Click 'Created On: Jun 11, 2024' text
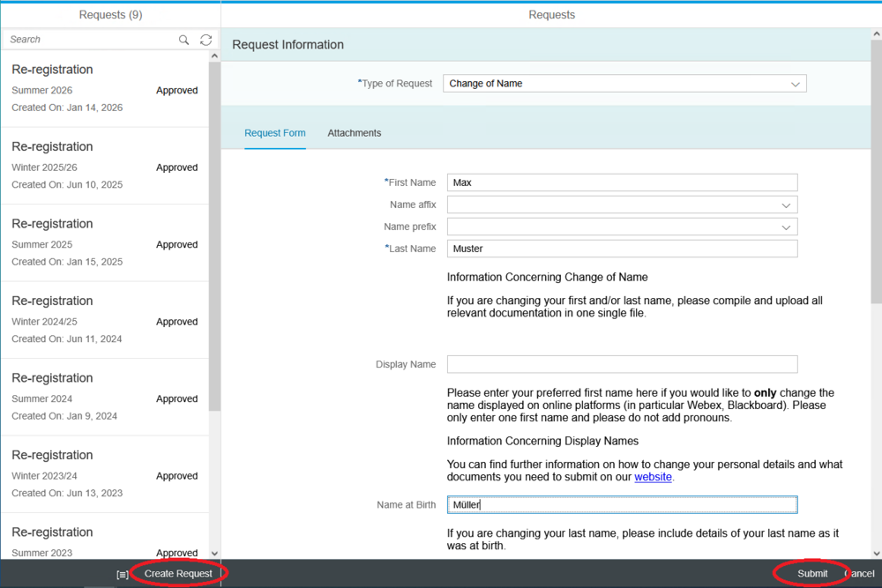882x588 pixels. pos(67,339)
